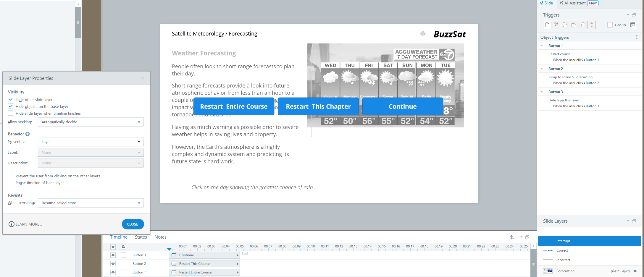Image resolution: width=644 pixels, height=277 pixels.
Task: Click the edit trigger pencil icon
Action: [x=556, y=25]
